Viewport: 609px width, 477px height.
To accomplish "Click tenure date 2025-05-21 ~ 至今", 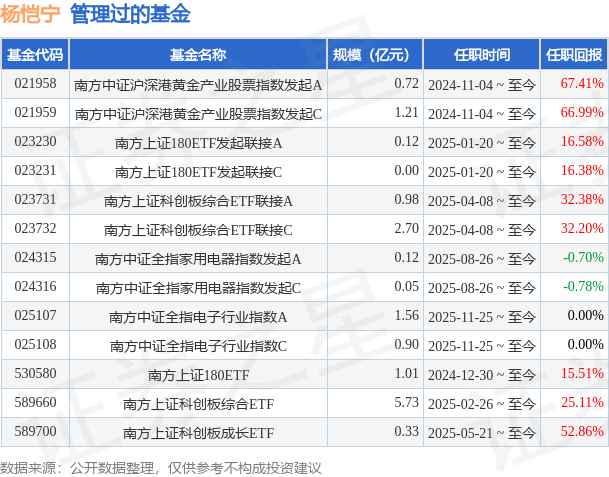I will (482, 433).
